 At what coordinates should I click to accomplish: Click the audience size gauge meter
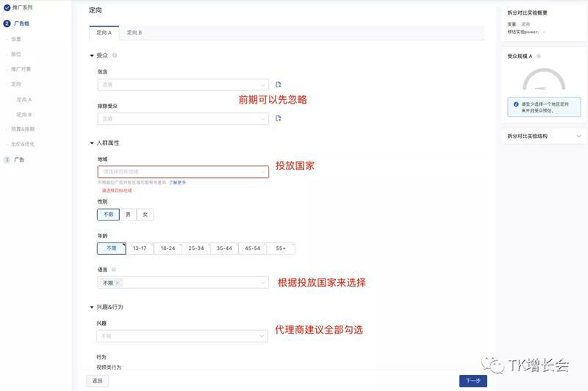pyautogui.click(x=544, y=79)
